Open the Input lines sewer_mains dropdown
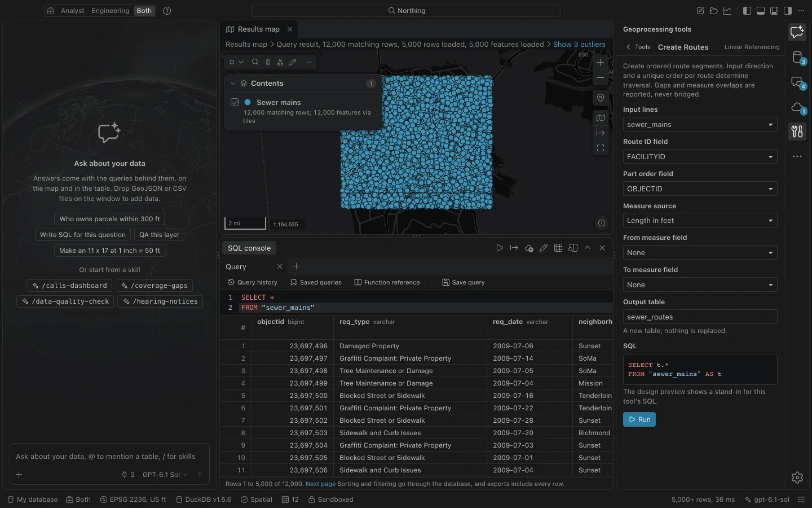 point(700,125)
